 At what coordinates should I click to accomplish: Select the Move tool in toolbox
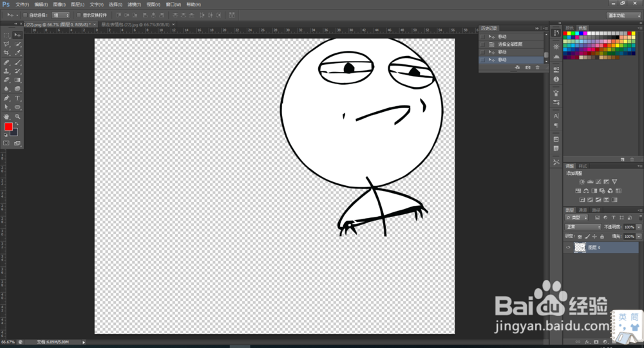click(17, 35)
